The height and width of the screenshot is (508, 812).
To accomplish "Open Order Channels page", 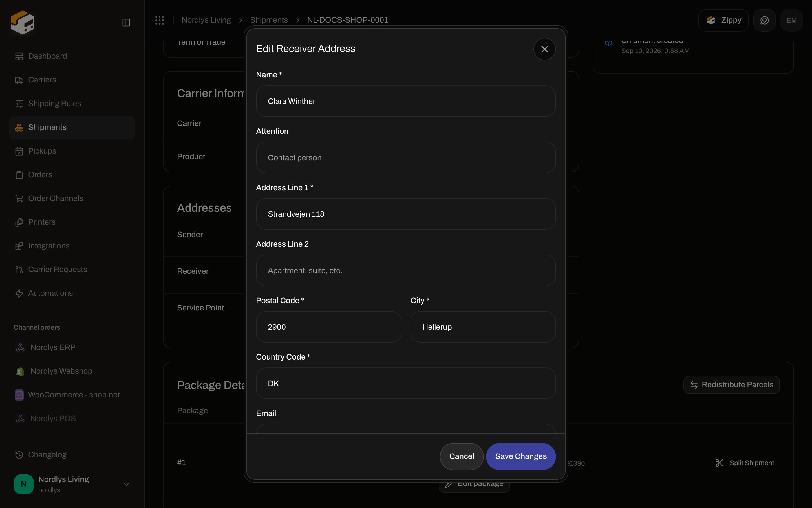I will pos(72,199).
